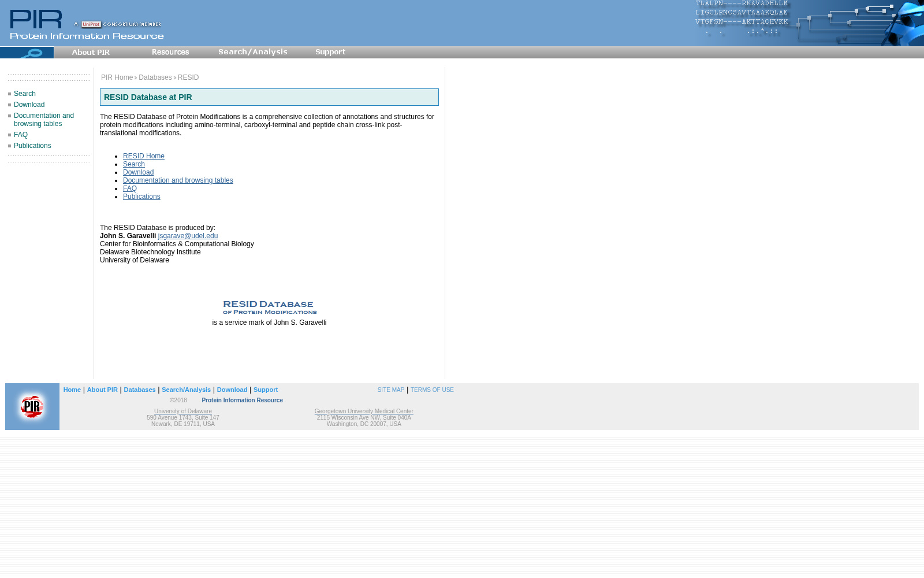The height and width of the screenshot is (578, 924).
Task: Click footer Support link
Action: [x=266, y=390]
